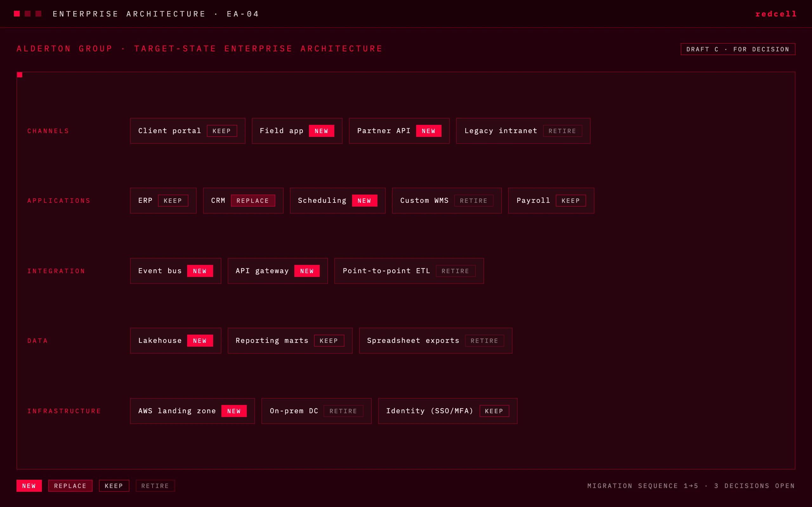Select the INFRASTRUCTURE layer label

[64, 411]
